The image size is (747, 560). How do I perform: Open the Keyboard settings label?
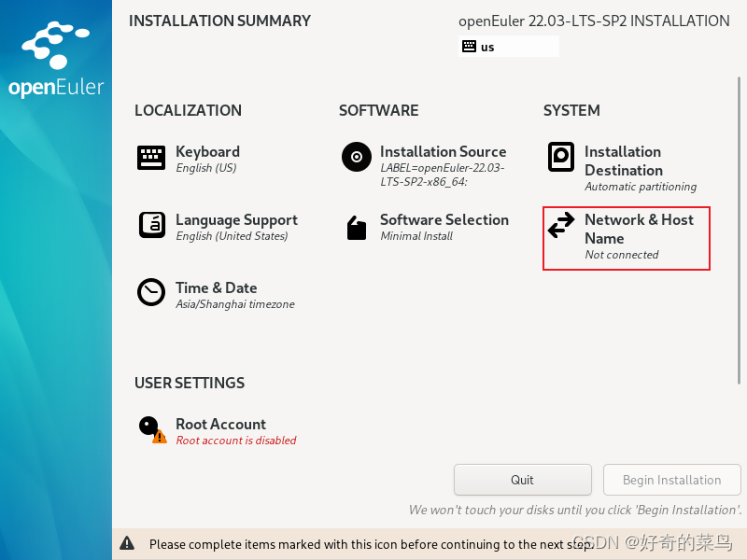tap(207, 151)
